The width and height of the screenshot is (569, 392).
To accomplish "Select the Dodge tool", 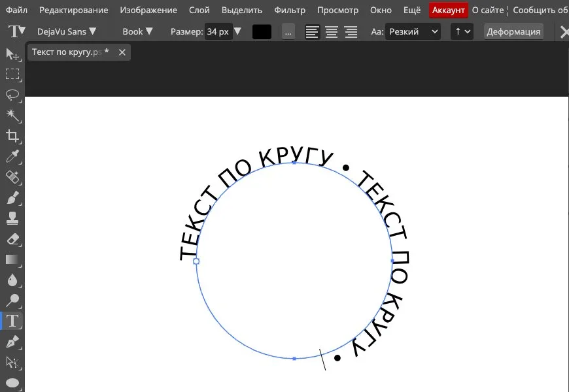I will click(x=12, y=301).
